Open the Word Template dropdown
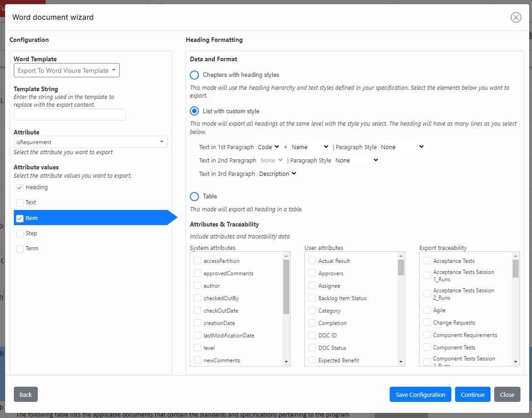The height and width of the screenshot is (418, 532). [67, 70]
